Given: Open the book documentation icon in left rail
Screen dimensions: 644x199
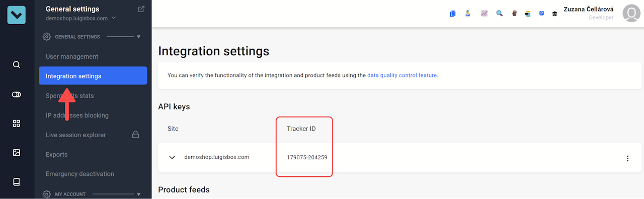Looking at the screenshot, I should [17, 182].
